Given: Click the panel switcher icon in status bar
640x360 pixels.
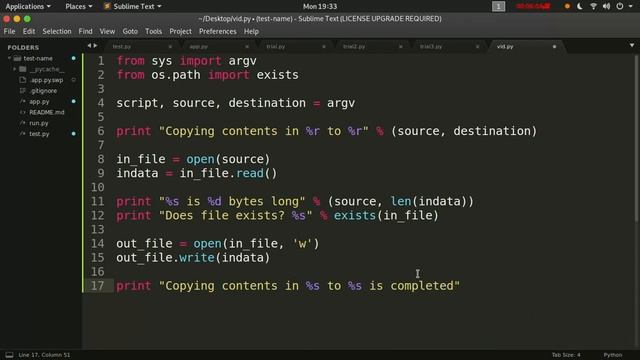Looking at the screenshot, I should click(x=9, y=355).
